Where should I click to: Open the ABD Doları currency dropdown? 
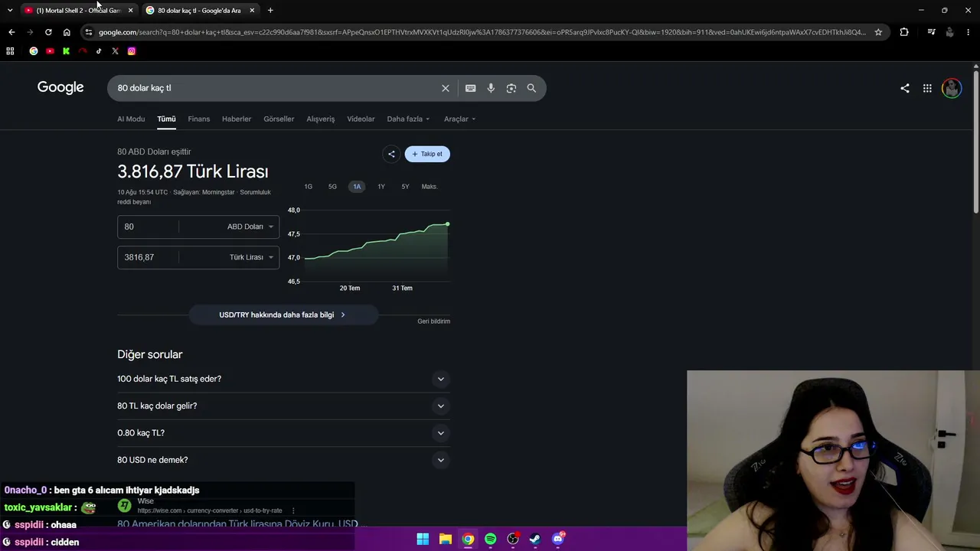click(x=250, y=227)
